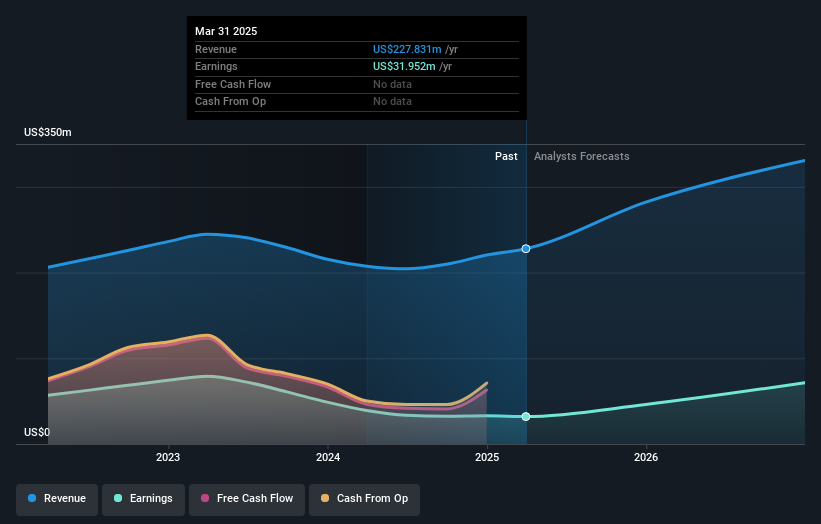The width and height of the screenshot is (821, 524).
Task: Click the 2023 x-axis label
Action: click(x=168, y=458)
